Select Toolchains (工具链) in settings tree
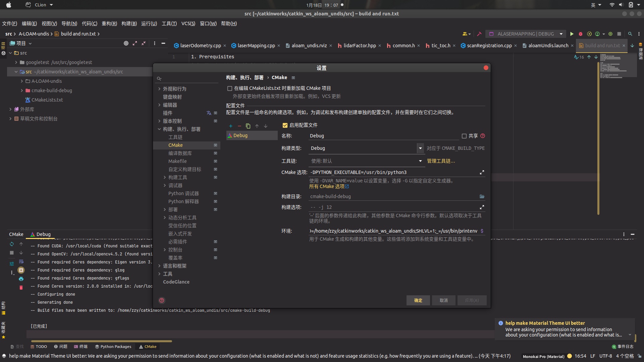644x362 pixels. click(175, 137)
